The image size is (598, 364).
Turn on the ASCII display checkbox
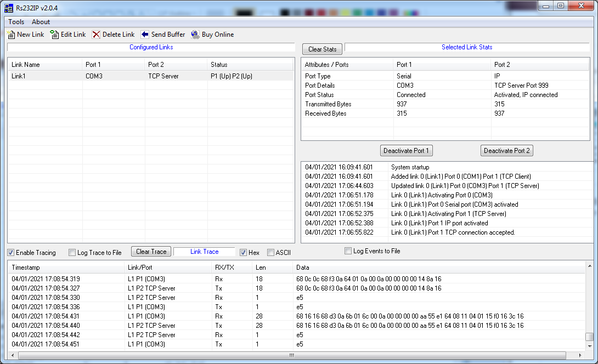coord(270,253)
